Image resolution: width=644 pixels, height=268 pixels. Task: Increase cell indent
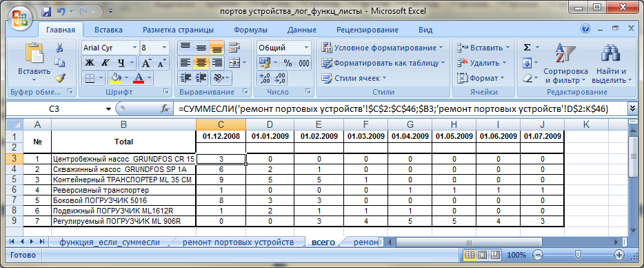pos(201,78)
